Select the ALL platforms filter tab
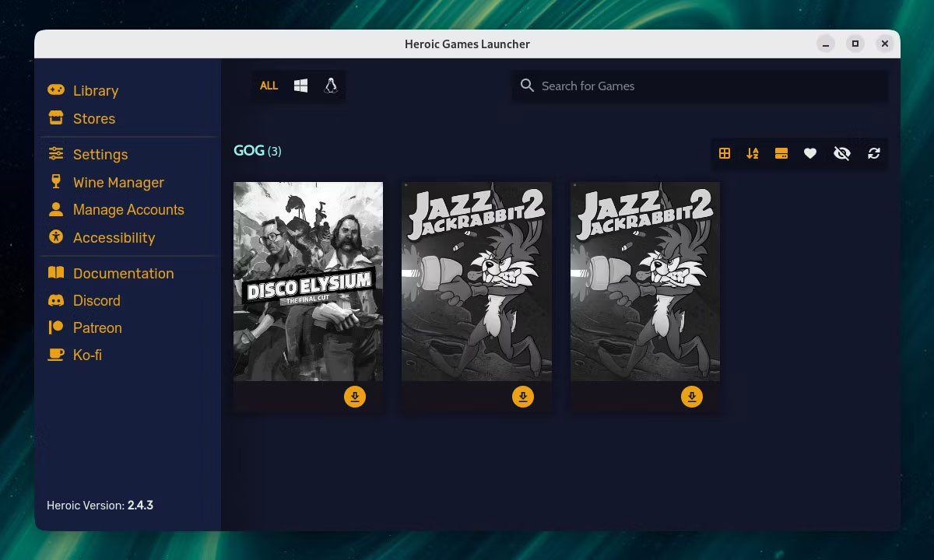This screenshot has width=934, height=560. coord(269,86)
